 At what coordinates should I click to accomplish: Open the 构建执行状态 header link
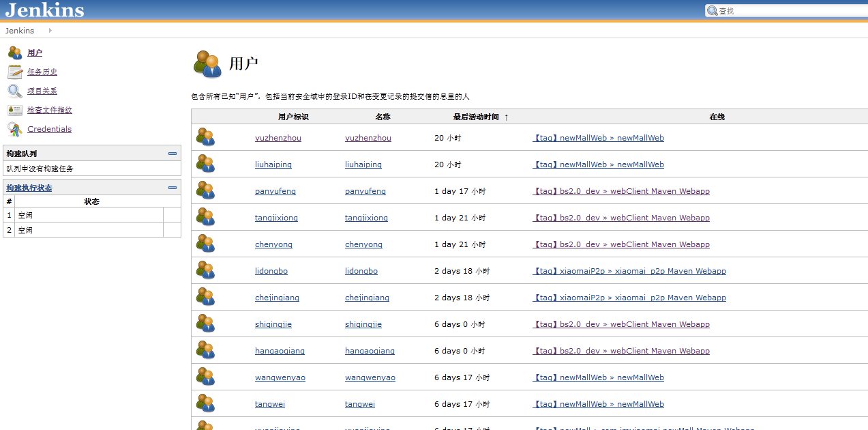click(29, 188)
